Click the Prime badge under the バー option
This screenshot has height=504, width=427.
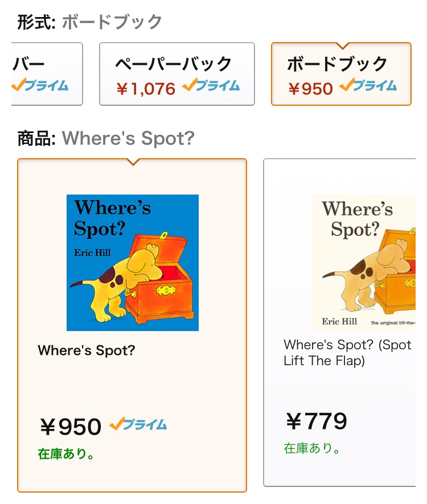click(40, 85)
